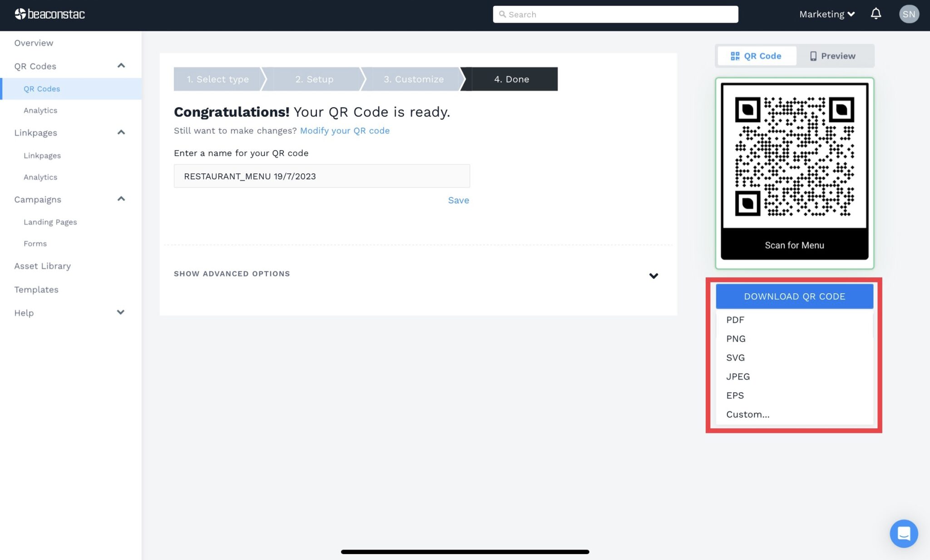930x560 pixels.
Task: Click the Download QR Code button
Action: tap(794, 296)
